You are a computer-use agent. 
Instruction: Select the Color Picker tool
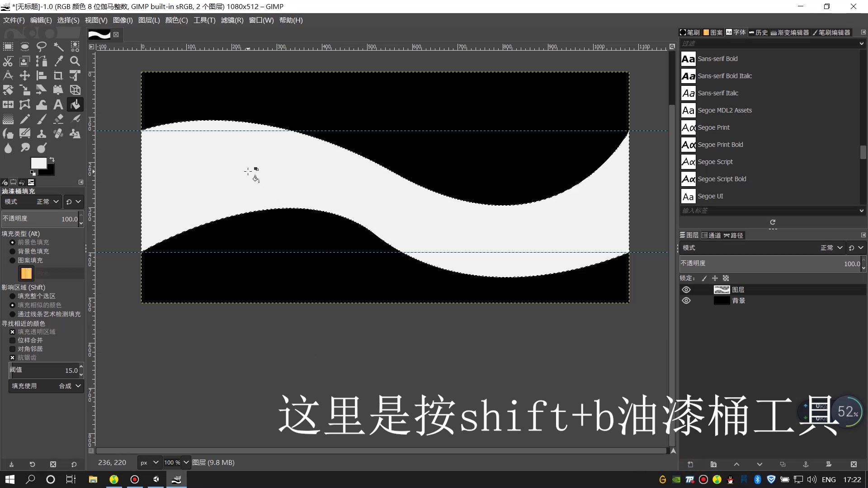[58, 61]
